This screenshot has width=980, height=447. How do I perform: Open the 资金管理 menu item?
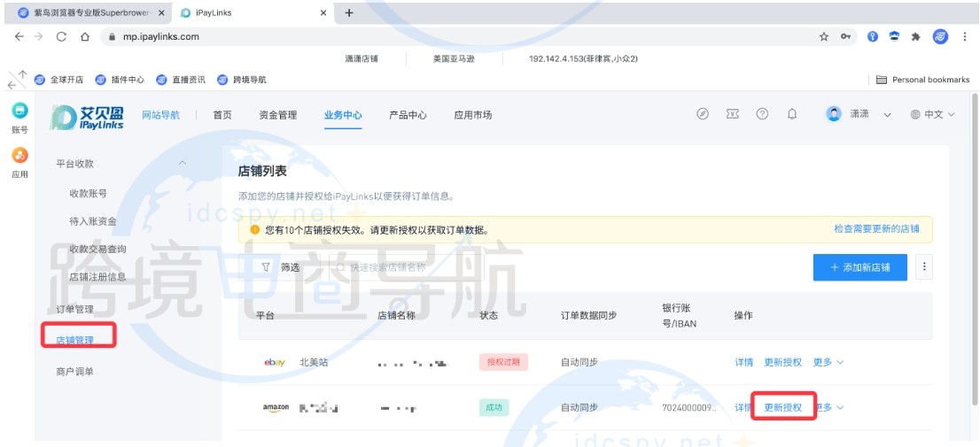point(278,115)
